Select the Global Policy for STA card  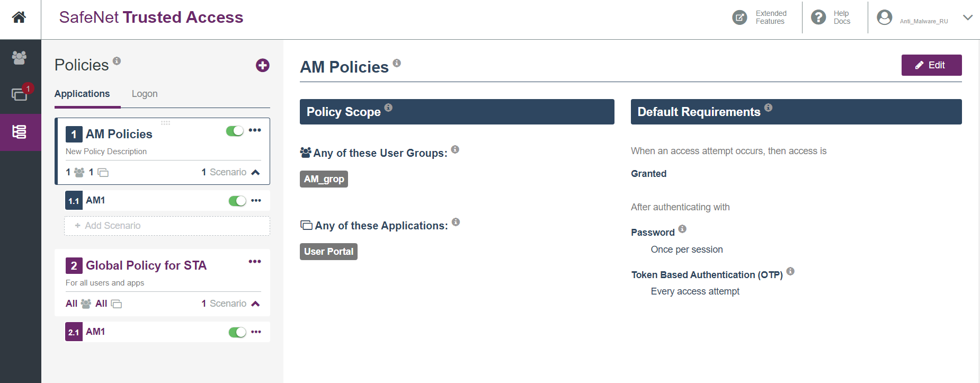click(x=146, y=265)
